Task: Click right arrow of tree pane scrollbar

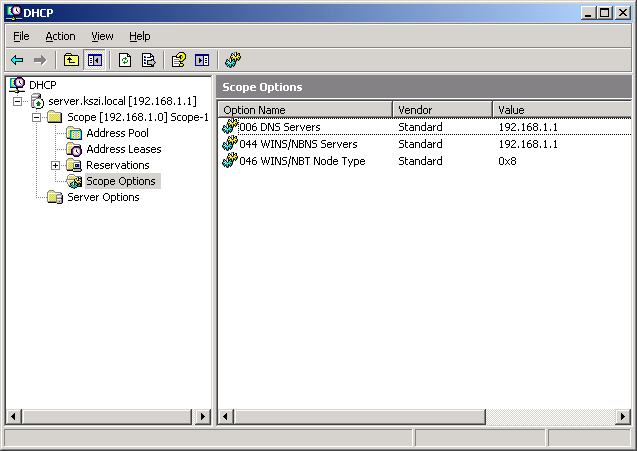Action: tap(202, 416)
